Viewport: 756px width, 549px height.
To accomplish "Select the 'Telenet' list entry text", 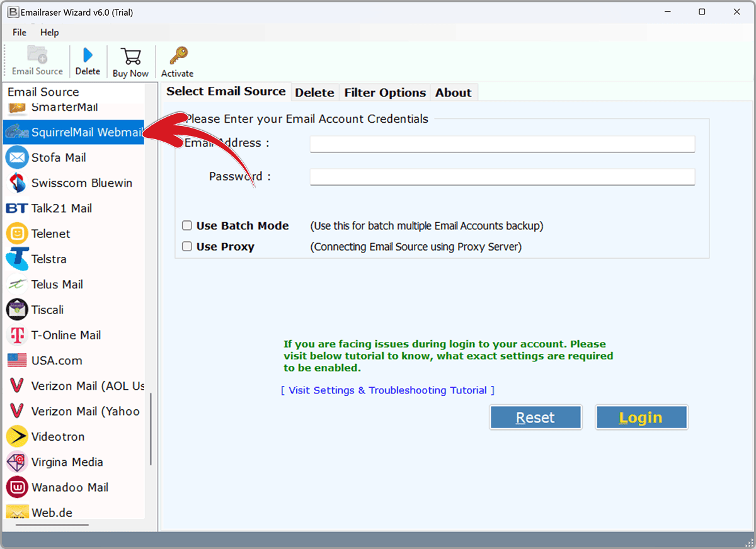I will pos(51,234).
